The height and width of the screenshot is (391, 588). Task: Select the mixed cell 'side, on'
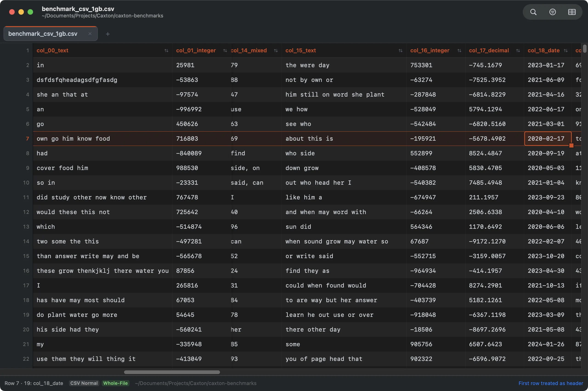pyautogui.click(x=256, y=168)
